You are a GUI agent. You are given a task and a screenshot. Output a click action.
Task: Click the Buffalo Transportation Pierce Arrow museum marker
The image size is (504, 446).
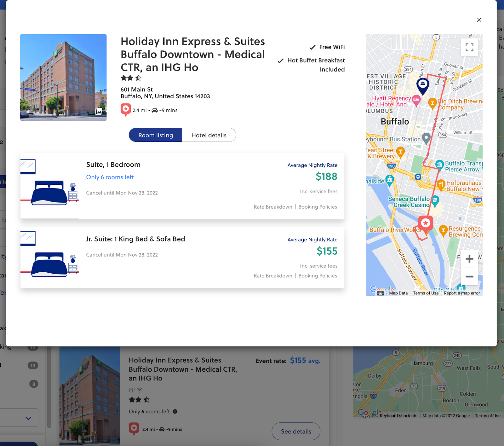(439, 165)
